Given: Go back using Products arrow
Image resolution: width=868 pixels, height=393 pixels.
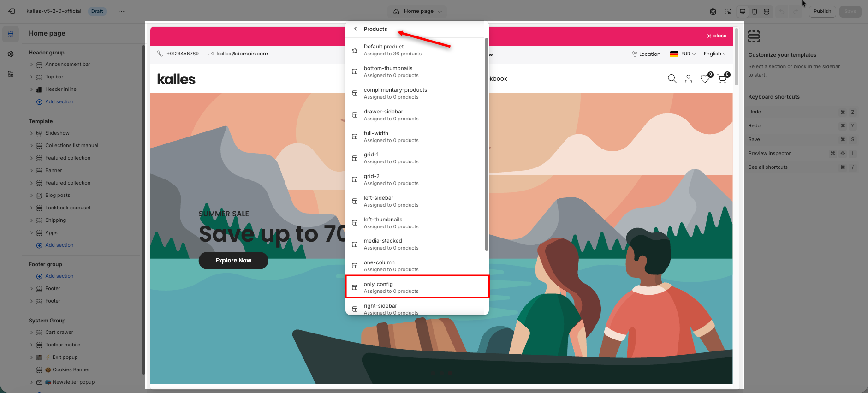Looking at the screenshot, I should coord(356,29).
